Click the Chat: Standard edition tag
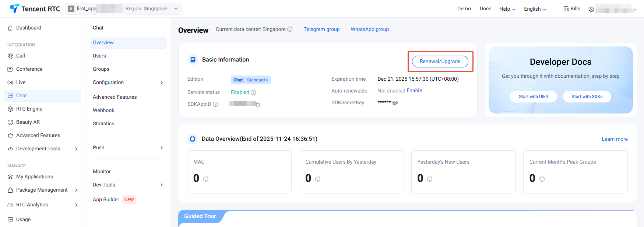Viewport: 644px width, 227px height. [251, 80]
